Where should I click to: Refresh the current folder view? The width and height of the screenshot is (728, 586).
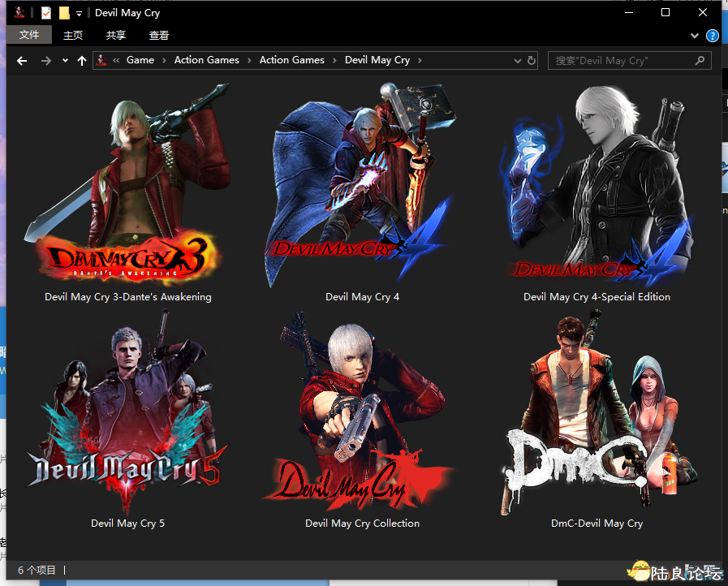click(532, 61)
